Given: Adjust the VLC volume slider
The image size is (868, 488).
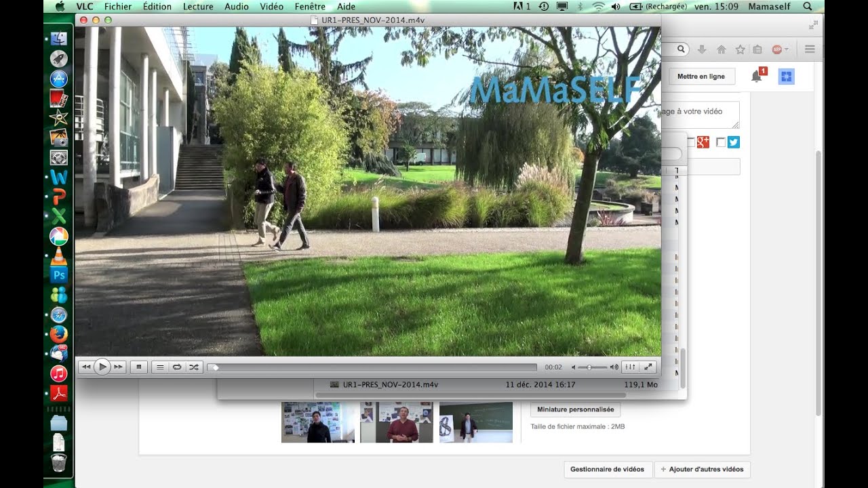Looking at the screenshot, I should click(593, 367).
